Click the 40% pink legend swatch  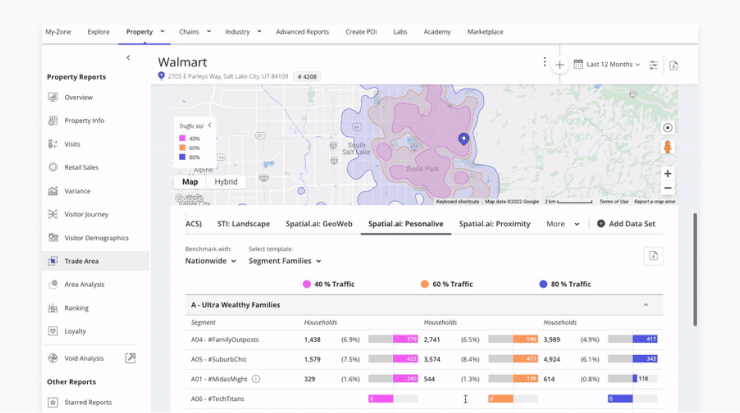(182, 138)
